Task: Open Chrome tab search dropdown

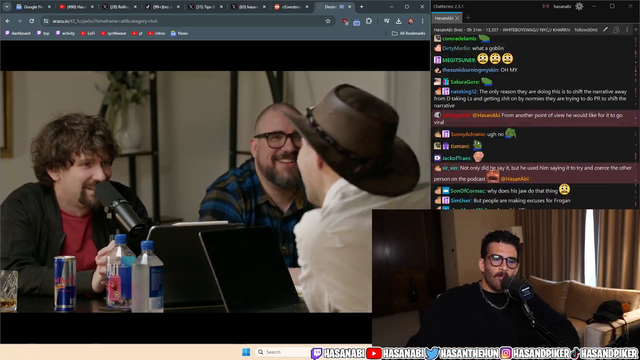Action: click(x=7, y=7)
